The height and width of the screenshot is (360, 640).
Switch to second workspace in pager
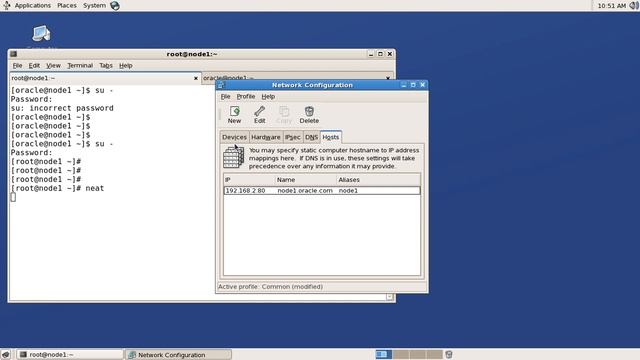point(400,354)
